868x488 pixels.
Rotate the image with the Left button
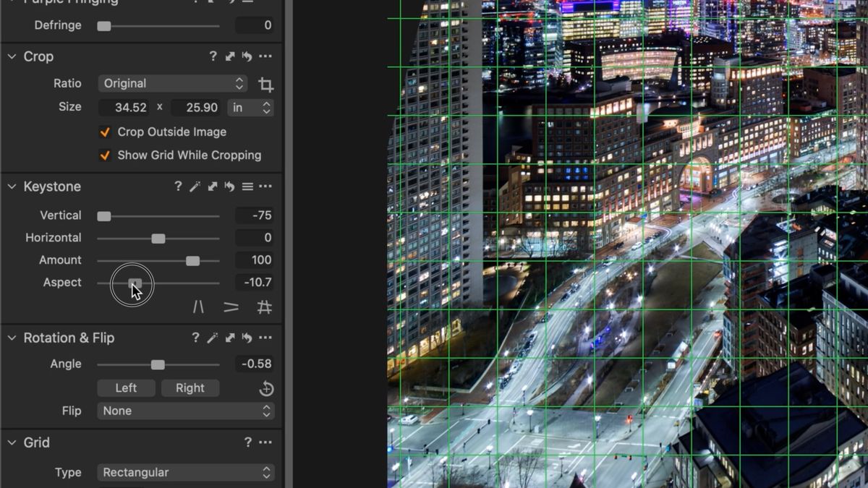pyautogui.click(x=126, y=388)
